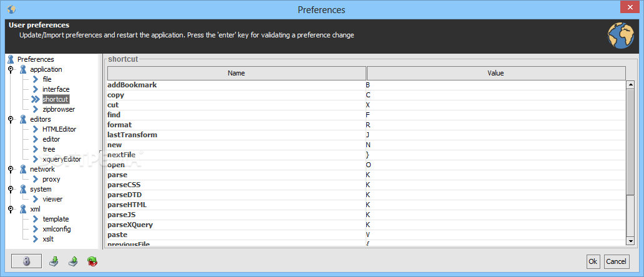Click the Name column header
The height and width of the screenshot is (277, 644).
(237, 74)
